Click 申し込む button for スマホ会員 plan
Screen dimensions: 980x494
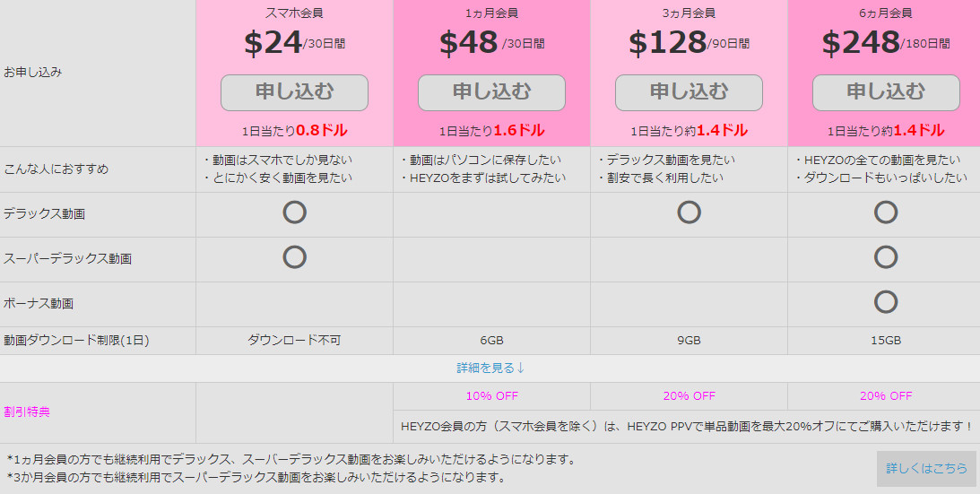tap(294, 92)
